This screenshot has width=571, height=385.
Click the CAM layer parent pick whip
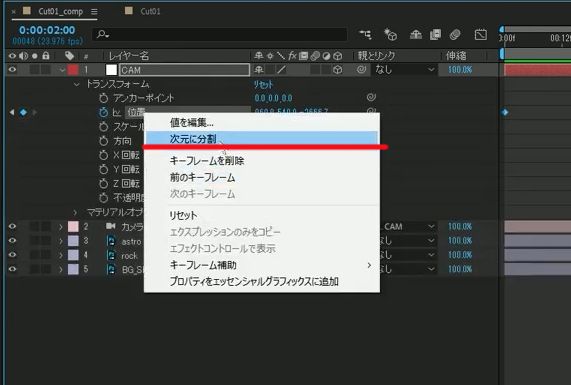point(361,69)
